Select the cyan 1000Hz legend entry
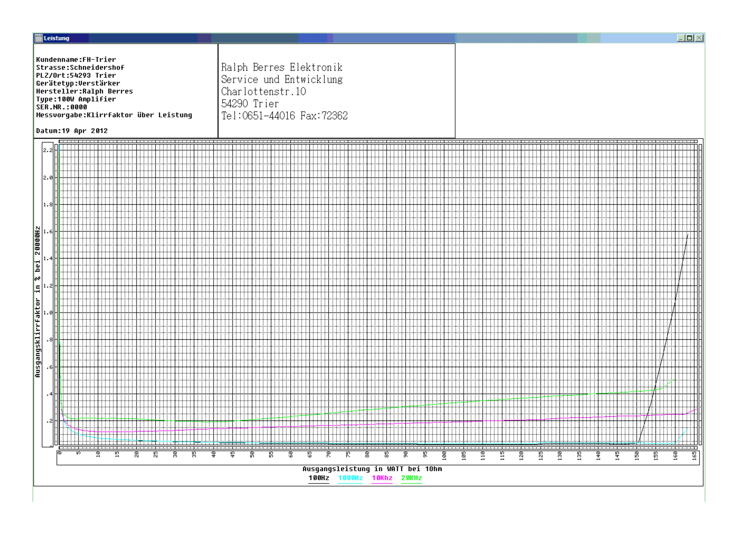This screenshot has width=756, height=534. click(350, 478)
